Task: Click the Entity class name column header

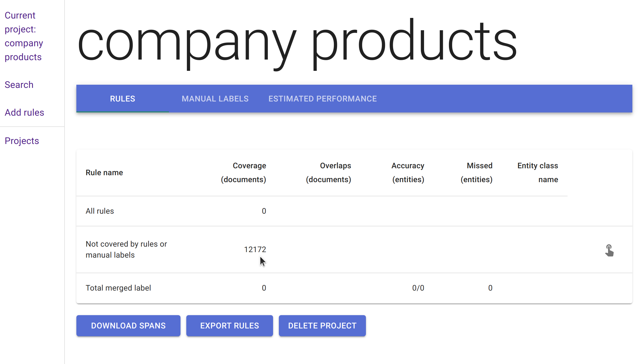Action: 537,173
